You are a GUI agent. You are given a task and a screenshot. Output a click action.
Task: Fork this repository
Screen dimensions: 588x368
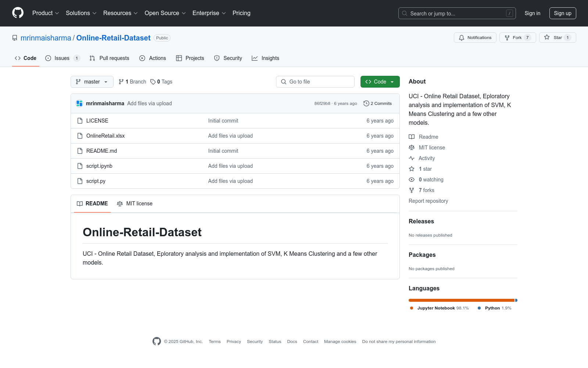tap(517, 38)
